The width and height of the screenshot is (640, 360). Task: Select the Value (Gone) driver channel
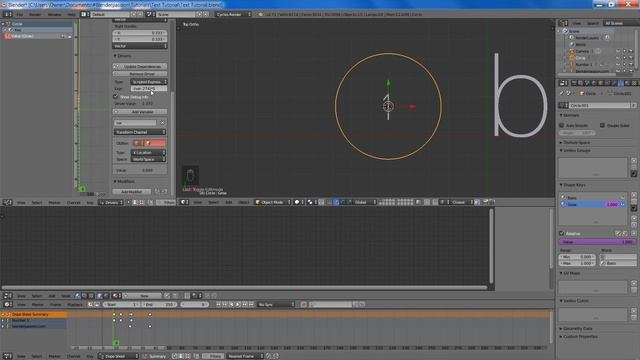click(x=22, y=36)
